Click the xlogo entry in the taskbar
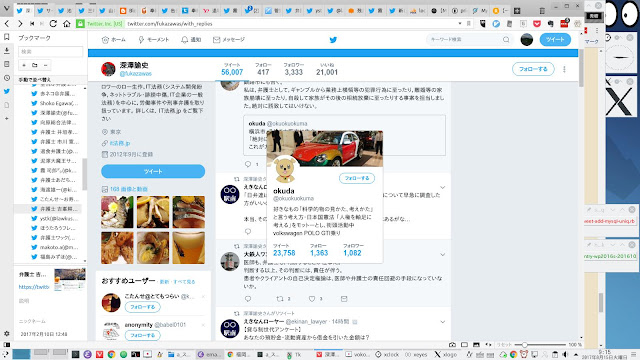Screen dimensions: 640x360 pyautogui.click(x=446, y=354)
